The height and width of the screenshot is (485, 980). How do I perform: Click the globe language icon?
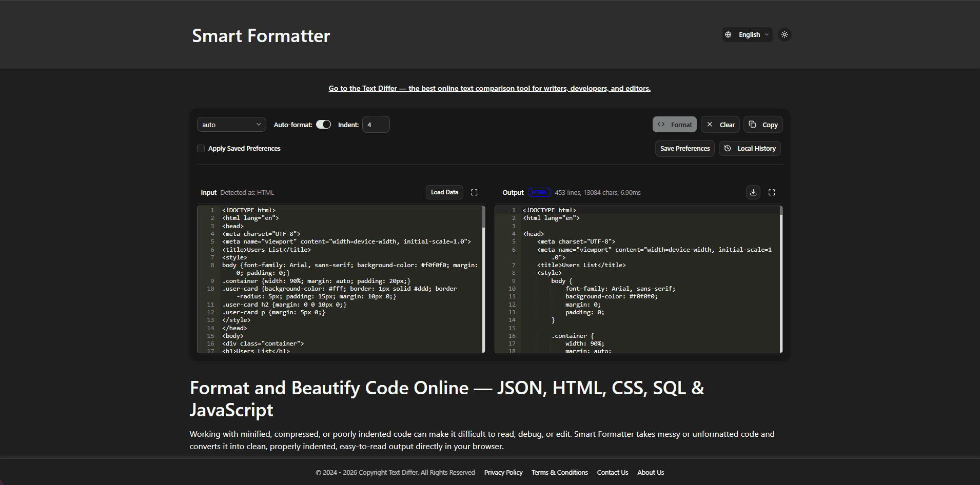pos(728,35)
